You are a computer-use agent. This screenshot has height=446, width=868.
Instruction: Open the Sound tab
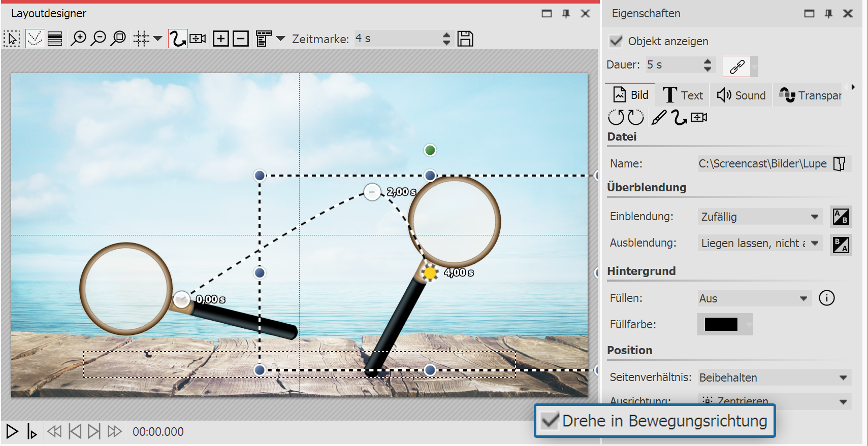tap(741, 95)
